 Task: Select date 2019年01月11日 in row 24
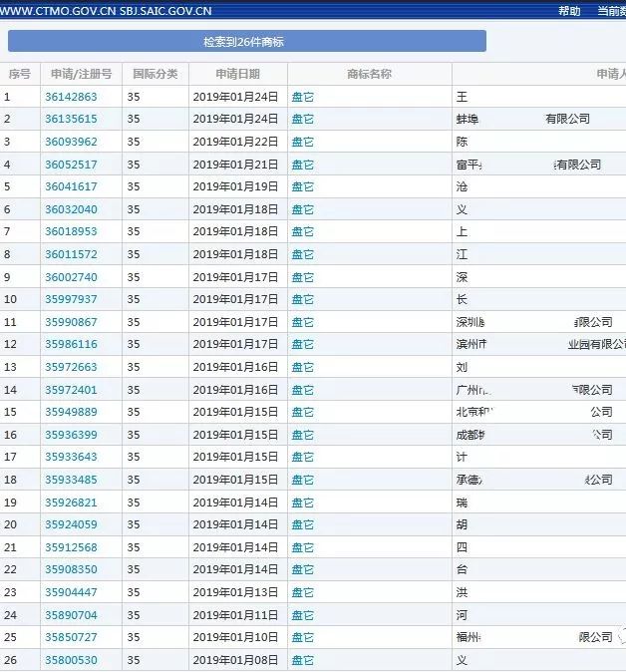(x=235, y=615)
